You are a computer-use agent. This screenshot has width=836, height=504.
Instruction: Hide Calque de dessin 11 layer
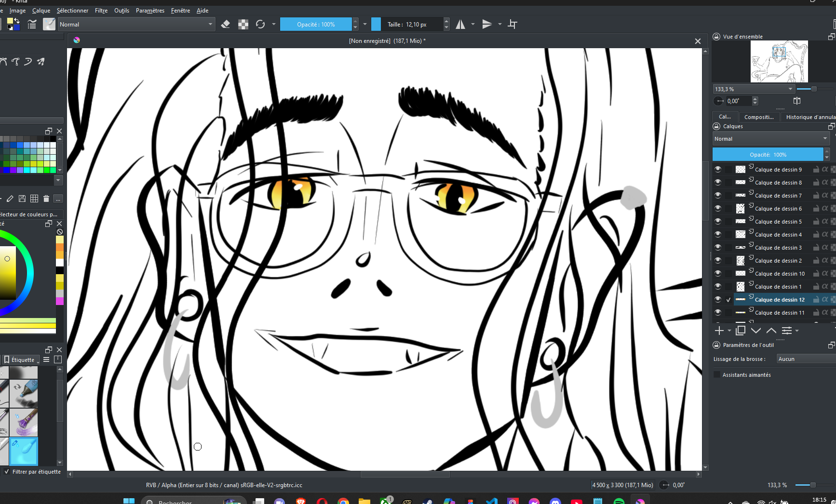click(x=718, y=313)
